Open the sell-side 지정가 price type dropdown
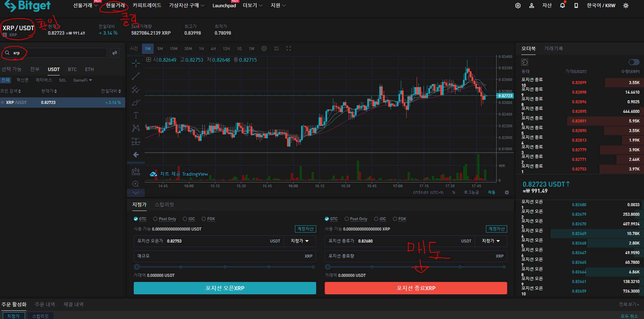 coord(491,241)
